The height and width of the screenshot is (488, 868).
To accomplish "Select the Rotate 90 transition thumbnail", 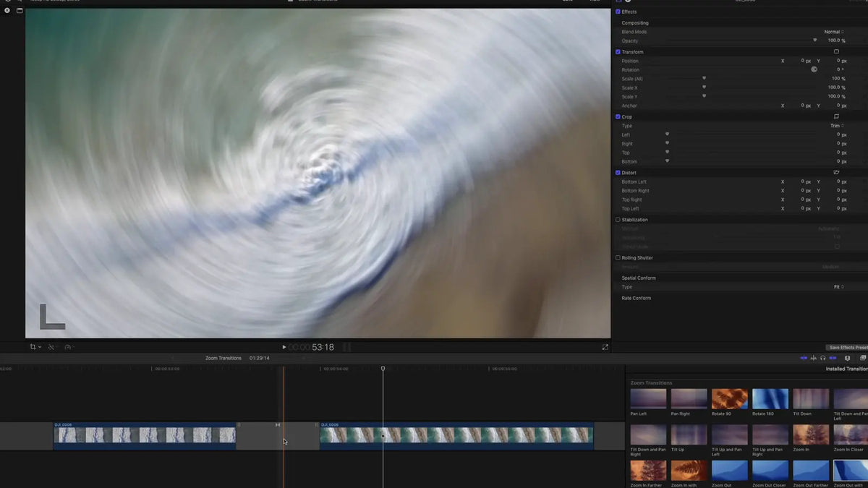I will [729, 399].
